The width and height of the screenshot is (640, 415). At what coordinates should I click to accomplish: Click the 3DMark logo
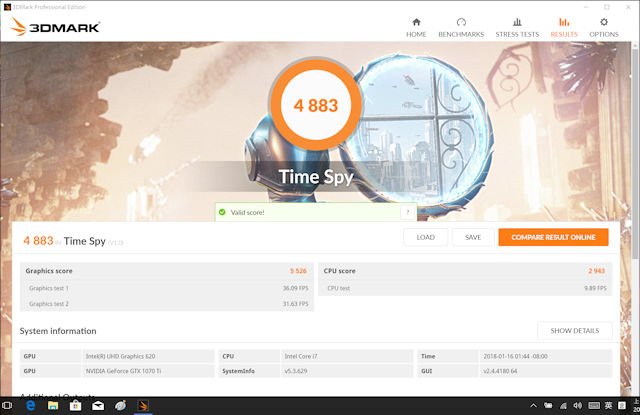point(55,27)
